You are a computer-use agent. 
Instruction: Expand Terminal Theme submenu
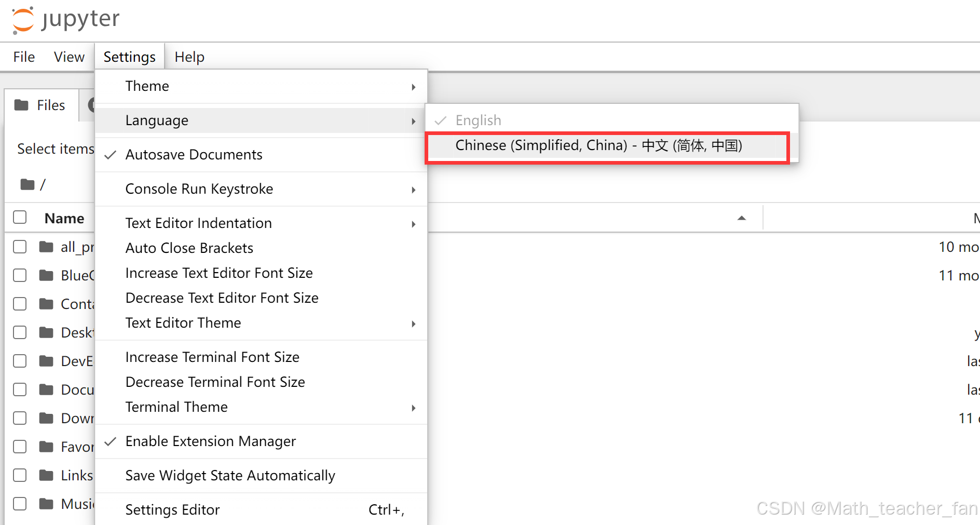tap(261, 407)
